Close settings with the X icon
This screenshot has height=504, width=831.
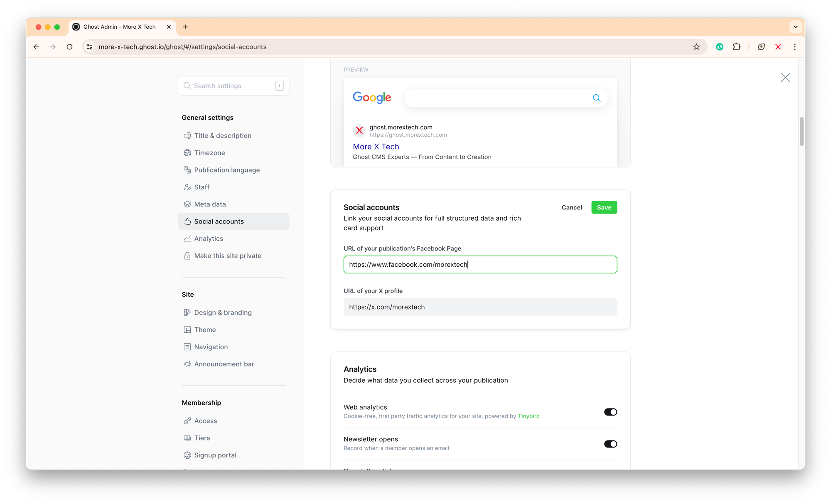click(x=785, y=78)
